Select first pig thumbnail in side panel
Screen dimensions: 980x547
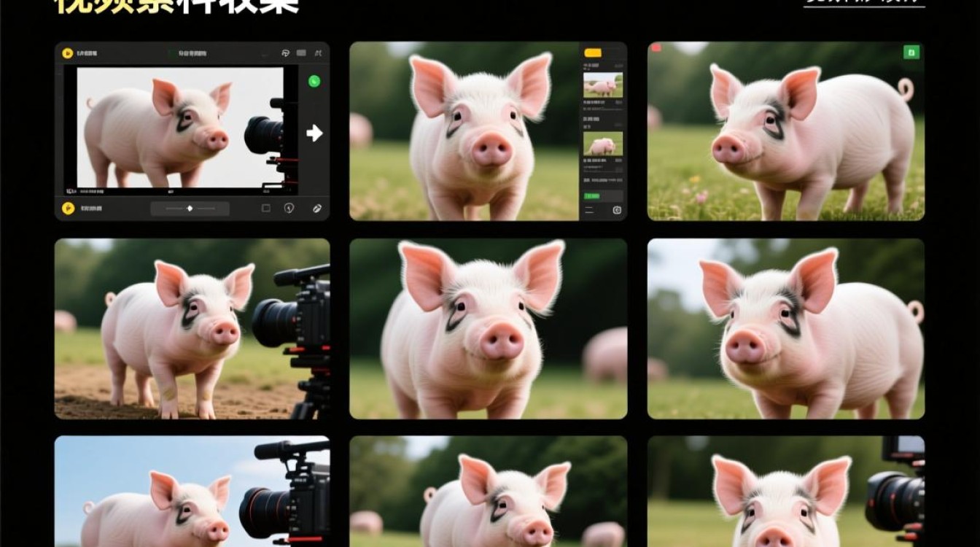click(x=603, y=85)
